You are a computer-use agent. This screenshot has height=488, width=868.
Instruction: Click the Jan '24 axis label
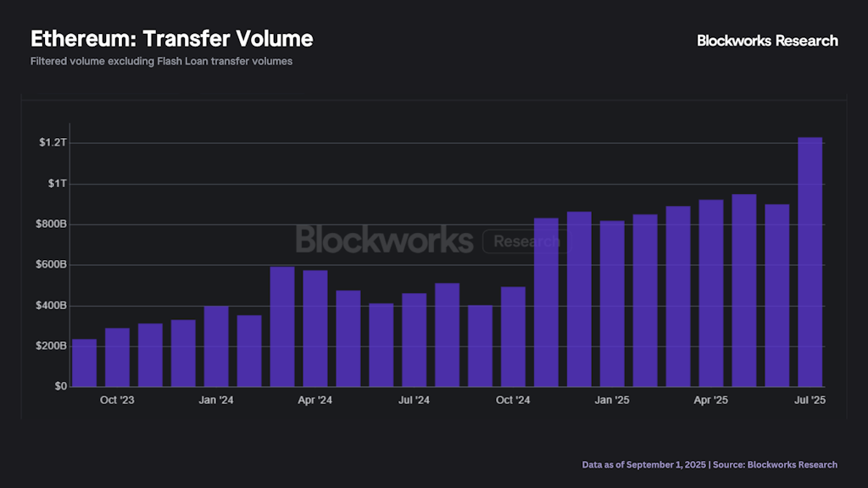216,400
